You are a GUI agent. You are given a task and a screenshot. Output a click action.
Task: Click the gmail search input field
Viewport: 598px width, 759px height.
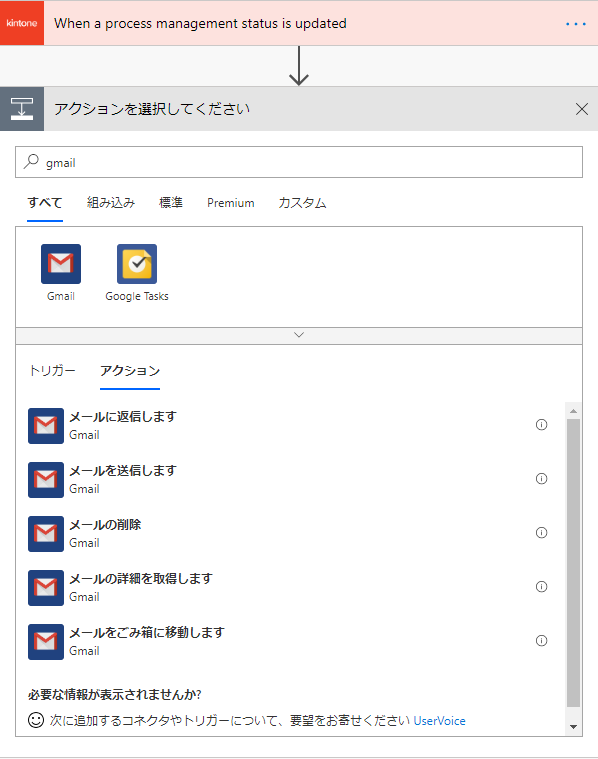pyautogui.click(x=299, y=162)
